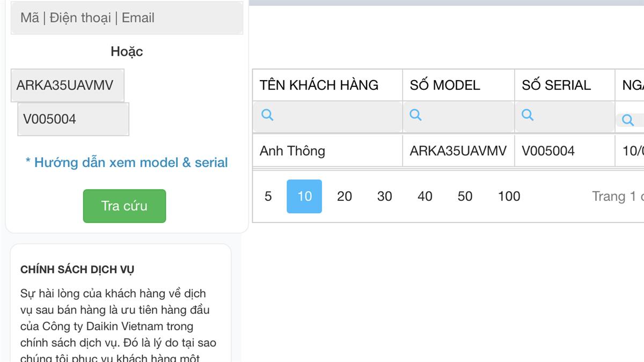Click the Tra cứu button
This screenshot has height=362, width=644.
click(125, 206)
